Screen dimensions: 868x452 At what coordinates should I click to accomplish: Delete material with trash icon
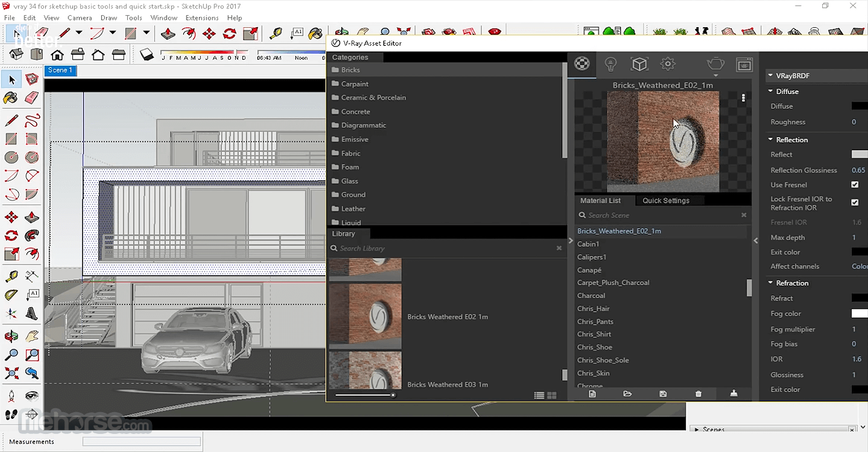point(699,394)
